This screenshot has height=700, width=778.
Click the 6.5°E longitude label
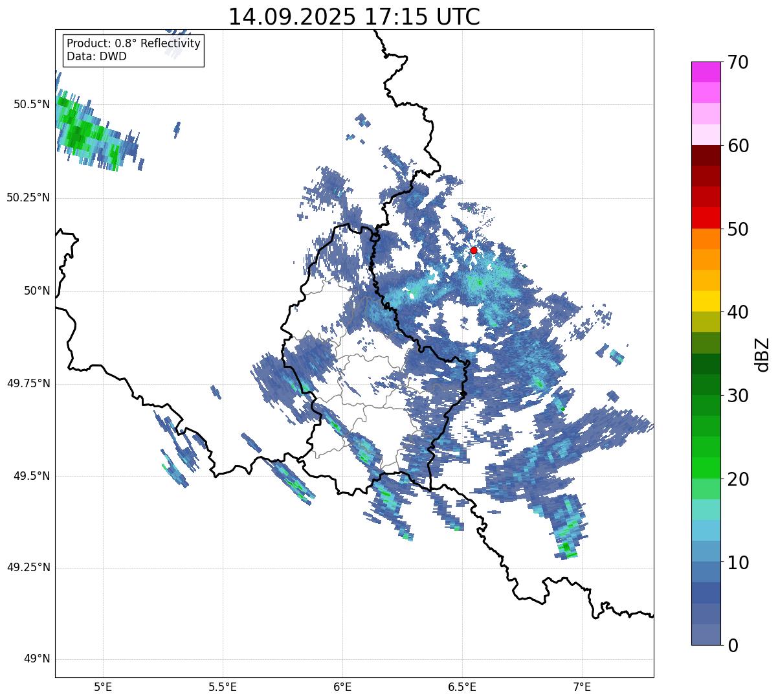[x=462, y=687]
